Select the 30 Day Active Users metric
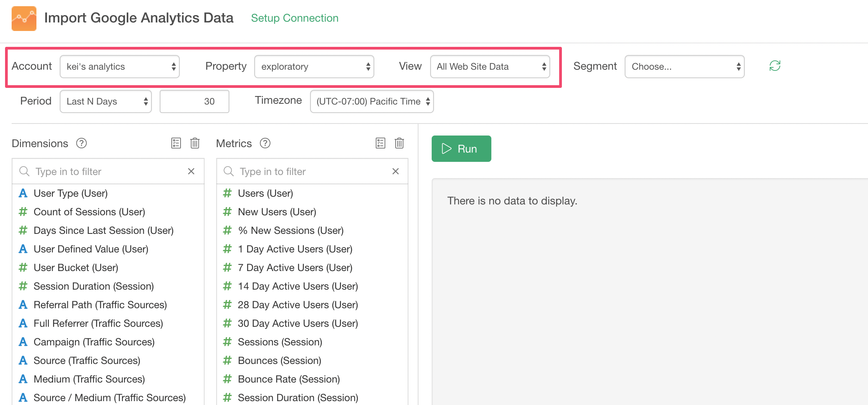Image resolution: width=868 pixels, height=405 pixels. (312, 323)
